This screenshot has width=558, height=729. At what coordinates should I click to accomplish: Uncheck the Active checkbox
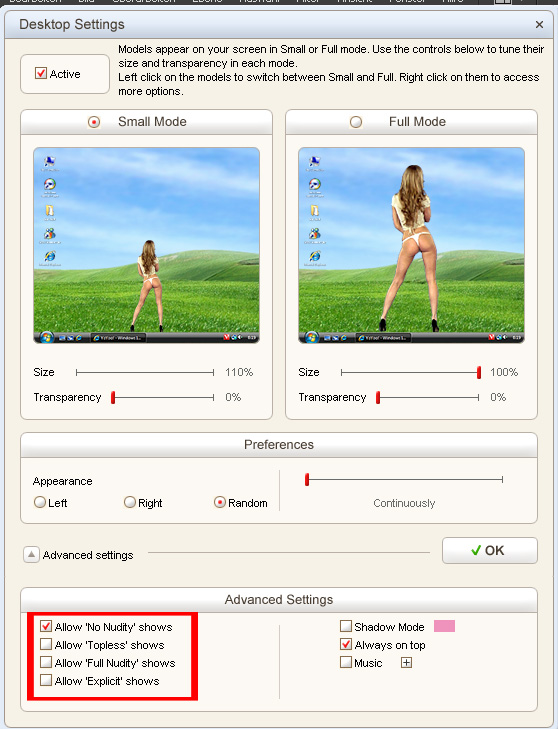pos(41,73)
